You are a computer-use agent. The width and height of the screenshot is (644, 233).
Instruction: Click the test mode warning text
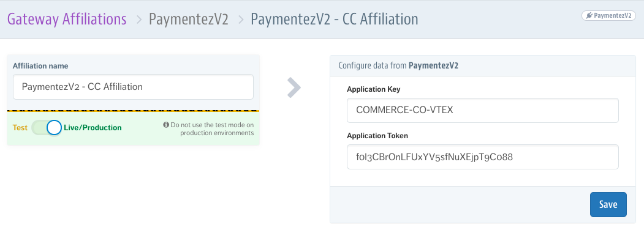(x=212, y=129)
